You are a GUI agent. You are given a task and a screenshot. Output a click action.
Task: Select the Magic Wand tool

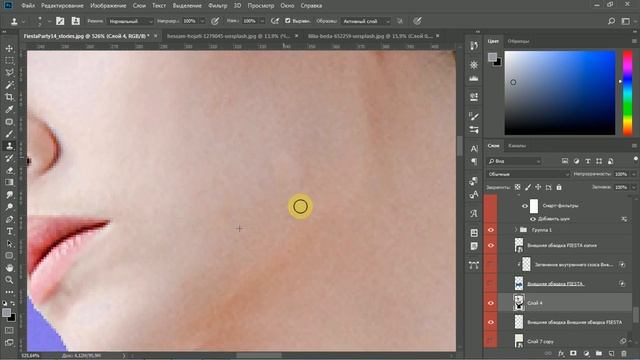[x=9, y=85]
